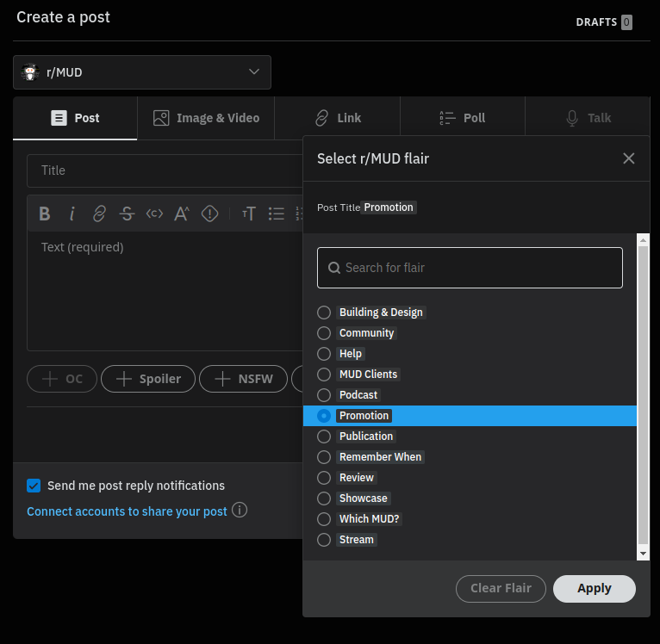Toggle italic text formatting
Screen dimensions: 660x644
(72, 214)
